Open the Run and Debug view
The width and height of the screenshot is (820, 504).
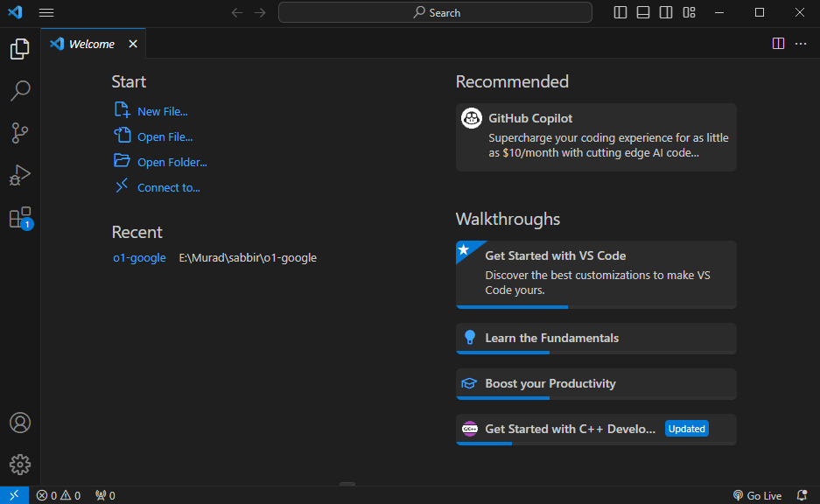(x=20, y=175)
